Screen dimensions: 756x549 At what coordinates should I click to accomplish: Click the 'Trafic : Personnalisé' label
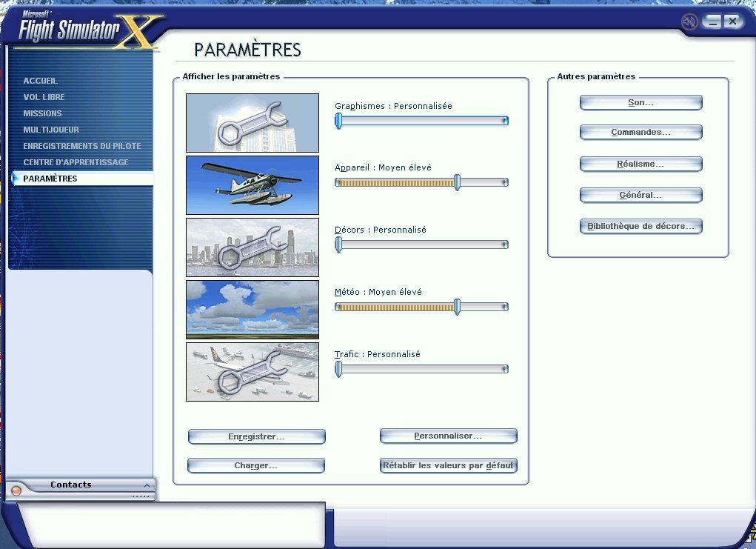pyautogui.click(x=378, y=355)
